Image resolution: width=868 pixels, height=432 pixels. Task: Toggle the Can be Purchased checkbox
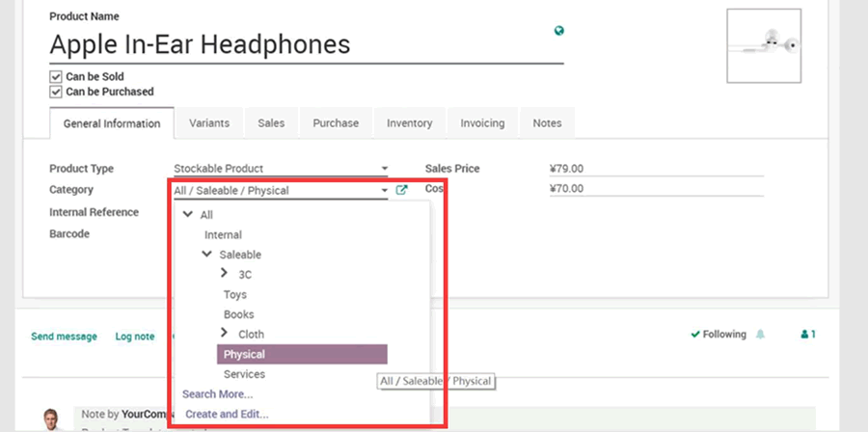coord(56,92)
